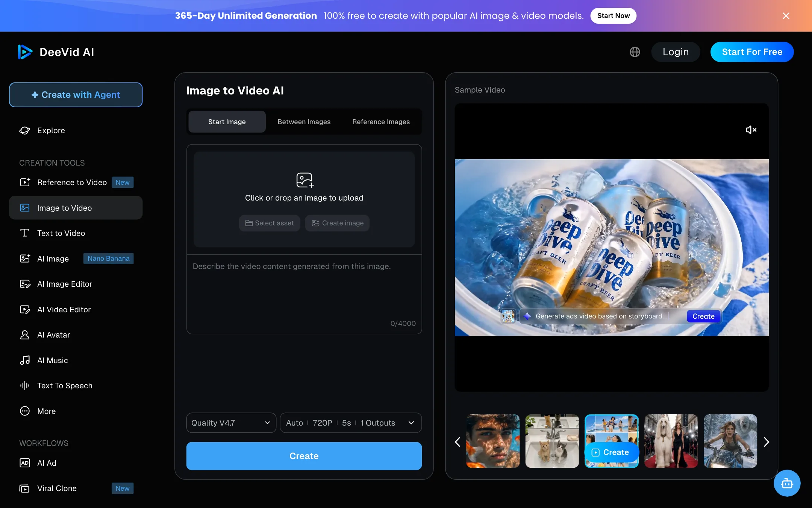Select Image to Video in sidebar
Viewport: 812px width, 508px height.
(76, 208)
